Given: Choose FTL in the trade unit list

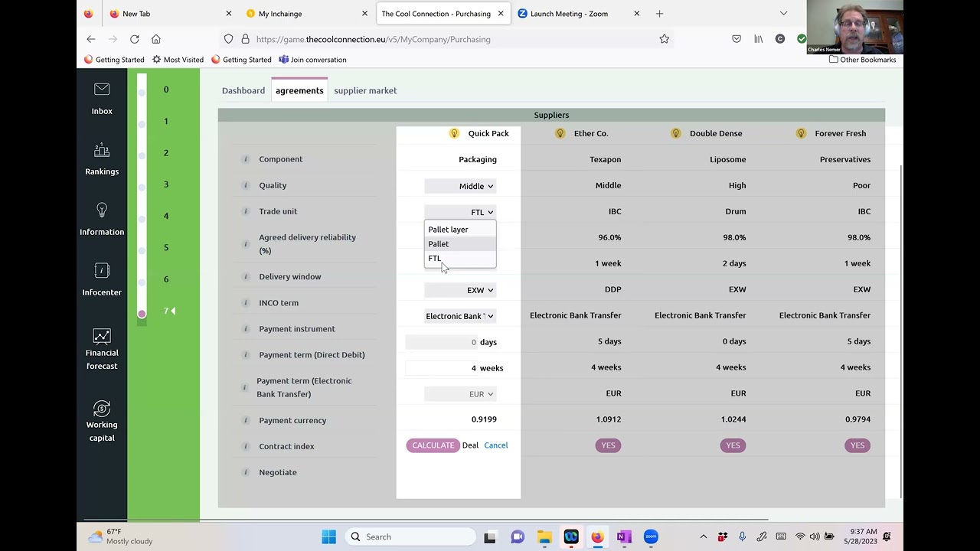Looking at the screenshot, I should pos(460,259).
